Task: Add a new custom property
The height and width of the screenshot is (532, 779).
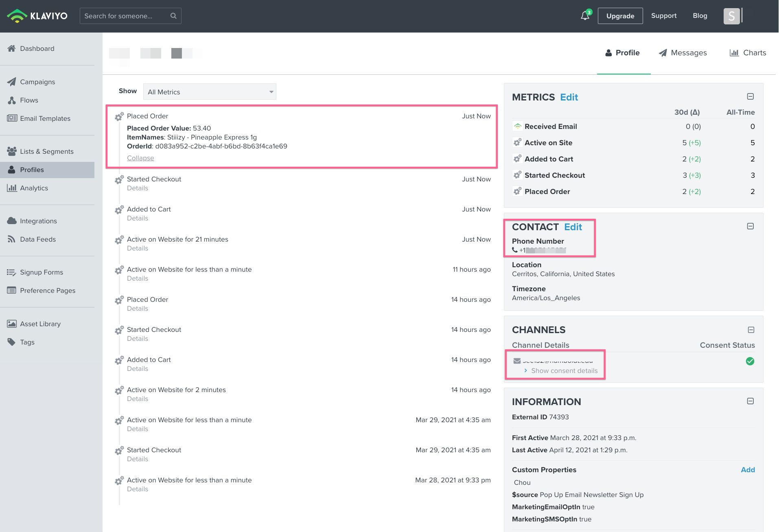Action: pyautogui.click(x=748, y=470)
